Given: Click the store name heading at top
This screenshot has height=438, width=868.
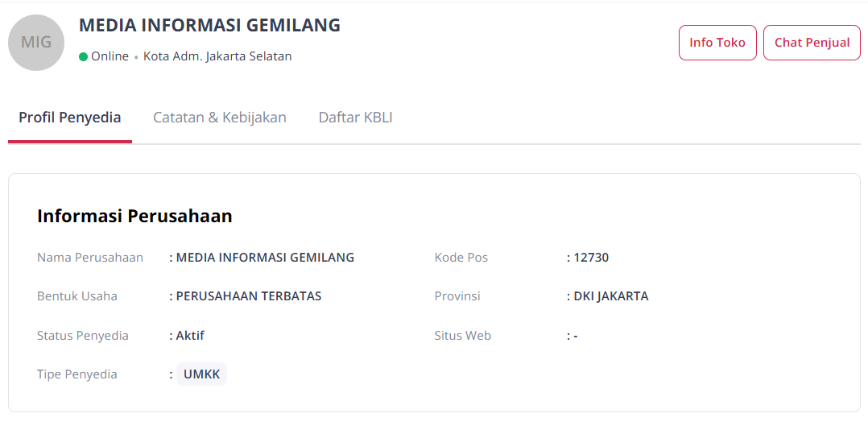Looking at the screenshot, I should click(x=209, y=26).
